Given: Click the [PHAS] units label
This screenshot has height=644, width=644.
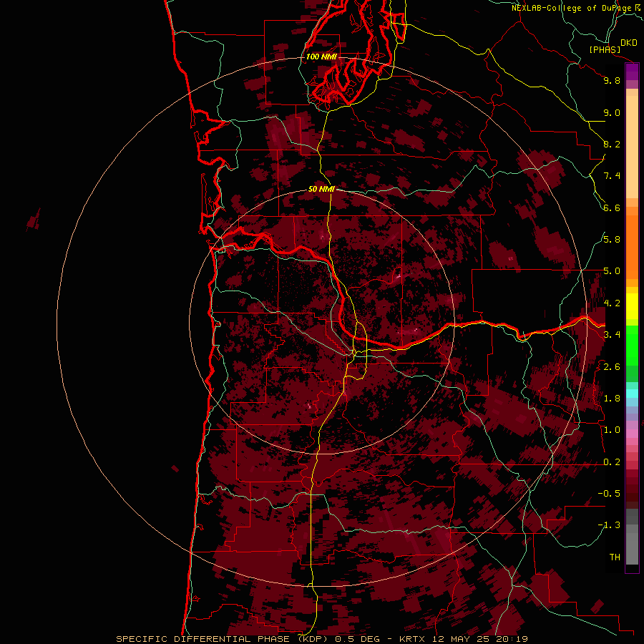Looking at the screenshot, I should point(605,49).
